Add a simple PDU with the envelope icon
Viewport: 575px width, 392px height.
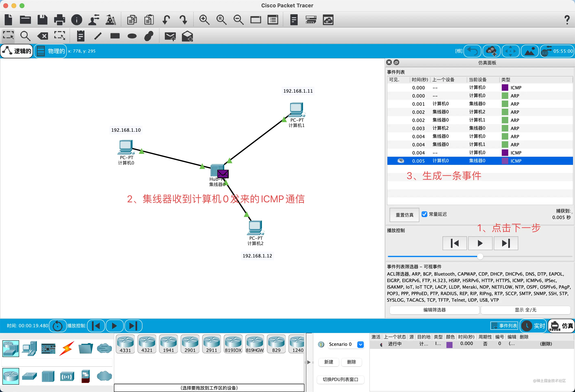point(170,36)
